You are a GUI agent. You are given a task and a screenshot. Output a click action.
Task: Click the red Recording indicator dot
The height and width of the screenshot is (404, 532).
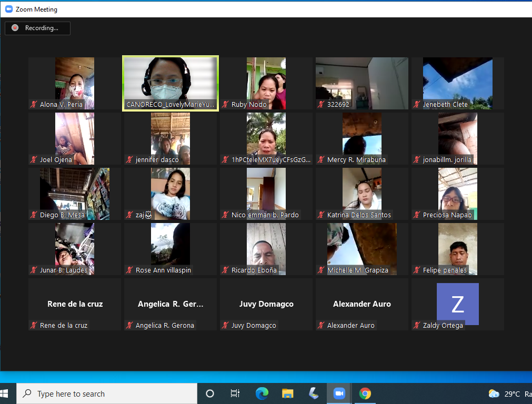coord(15,28)
